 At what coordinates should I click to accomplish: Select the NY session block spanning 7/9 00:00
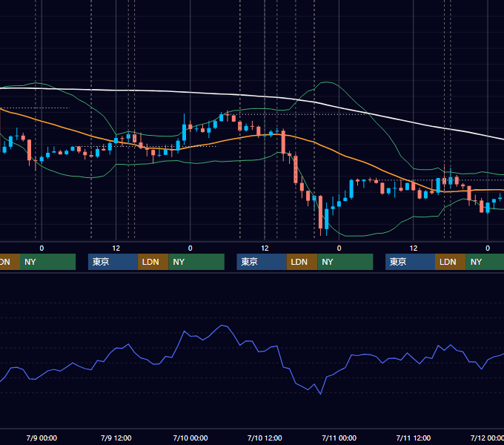47,262
